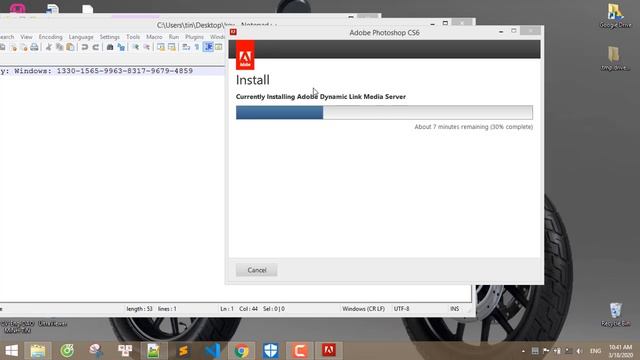Click the Close All icon in Notepad++ toolbar
Image resolution: width=640 pixels, height=360 pixels.
coord(24,47)
